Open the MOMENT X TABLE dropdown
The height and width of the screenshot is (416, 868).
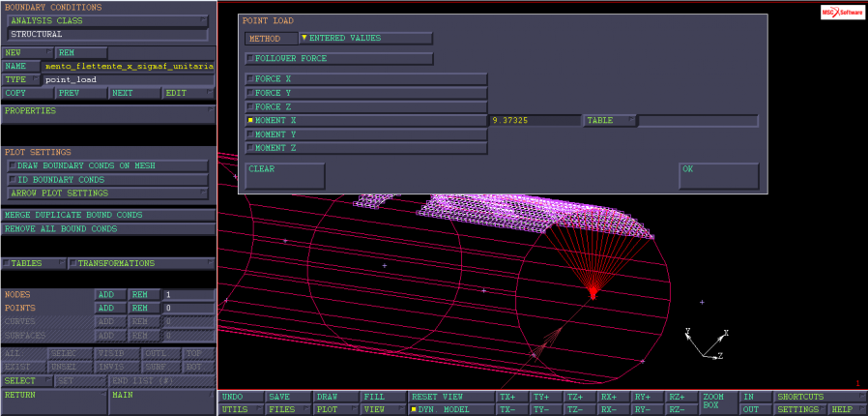click(610, 120)
